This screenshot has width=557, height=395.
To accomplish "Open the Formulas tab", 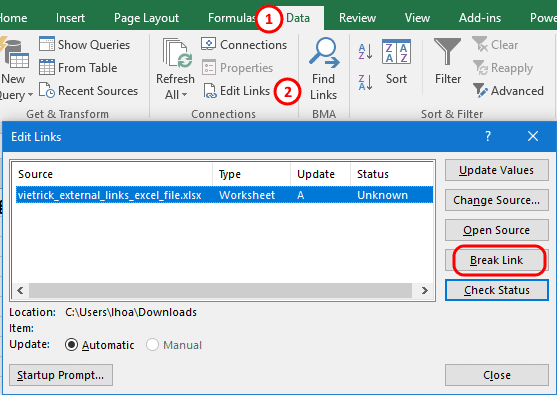I will pyautogui.click(x=232, y=18).
